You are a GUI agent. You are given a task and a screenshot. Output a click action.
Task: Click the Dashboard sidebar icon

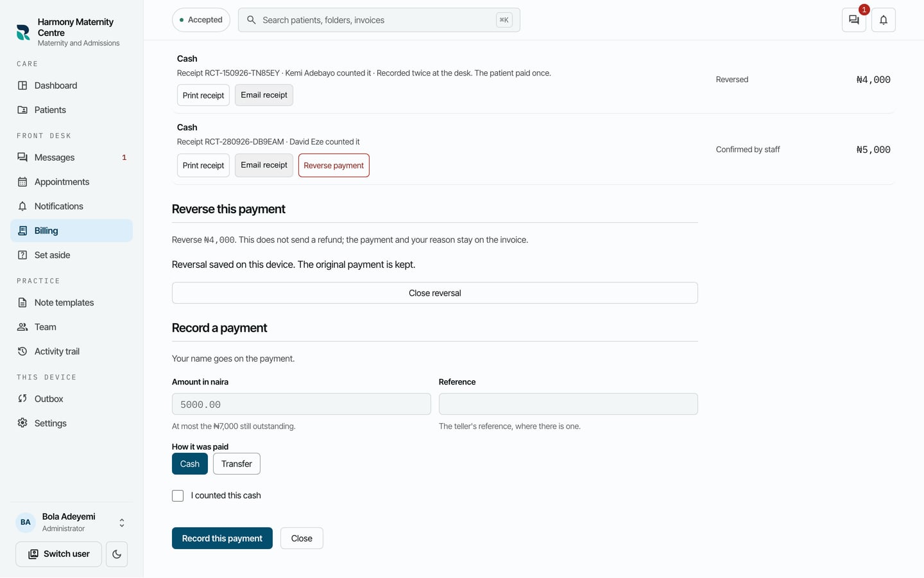[22, 85]
